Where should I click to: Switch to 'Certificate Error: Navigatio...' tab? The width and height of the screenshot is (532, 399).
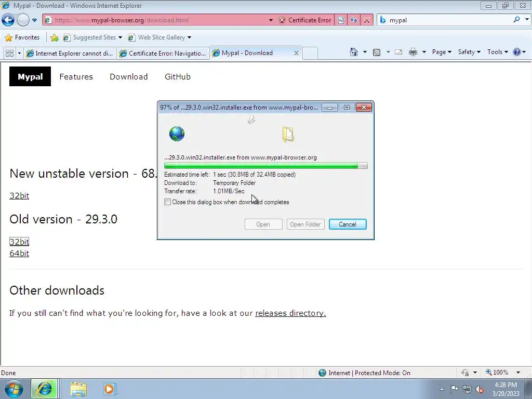163,54
